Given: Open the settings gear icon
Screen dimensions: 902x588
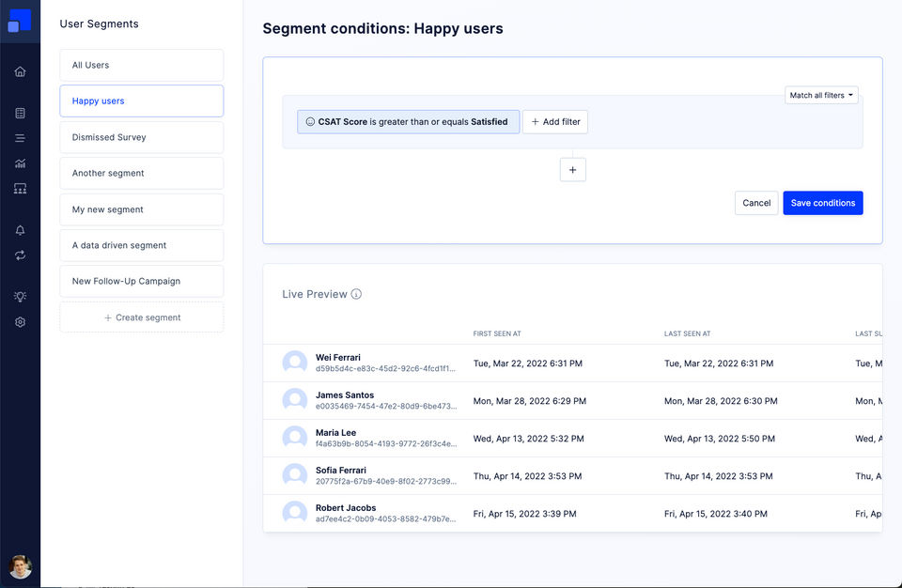Looking at the screenshot, I should [x=20, y=322].
